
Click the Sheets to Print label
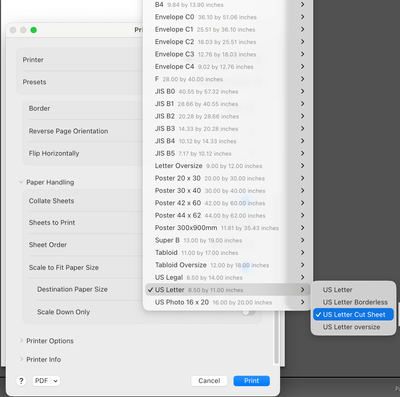[x=52, y=222]
